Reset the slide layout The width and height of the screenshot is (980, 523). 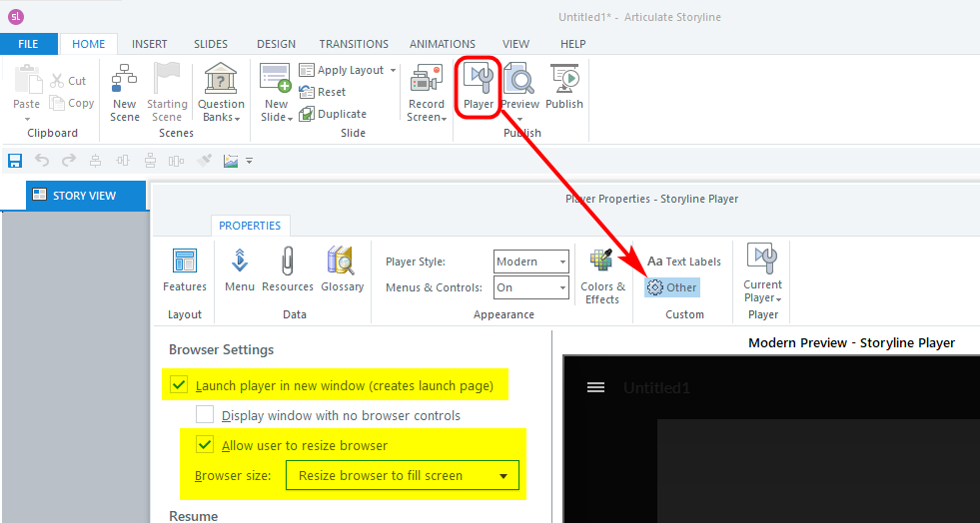[323, 92]
